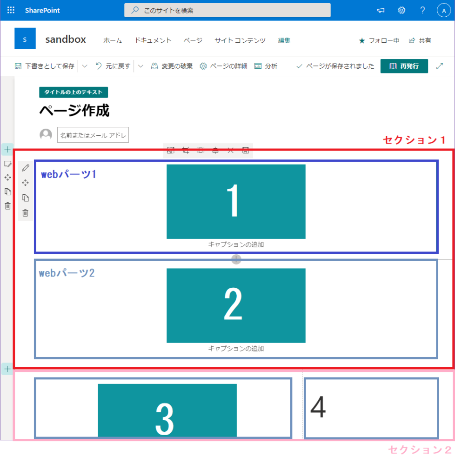Click the text web part containing 4

point(371,408)
